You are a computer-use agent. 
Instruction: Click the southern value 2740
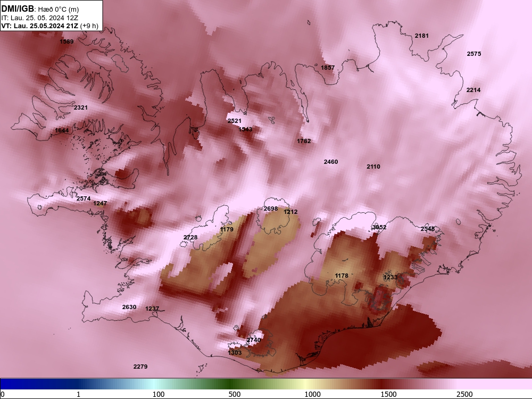tap(253, 340)
